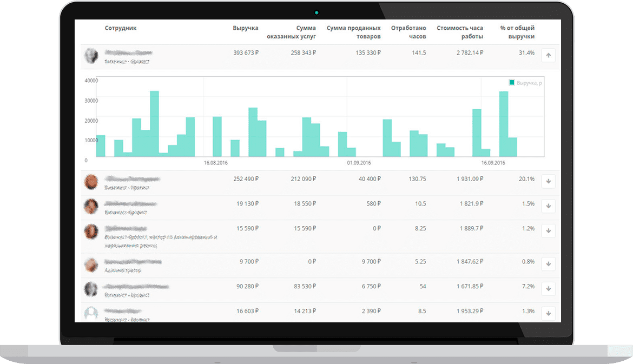Screen dimensions: 633x364
Task: Expand the 252 490 ₽ employee row
Action: [x=548, y=182]
